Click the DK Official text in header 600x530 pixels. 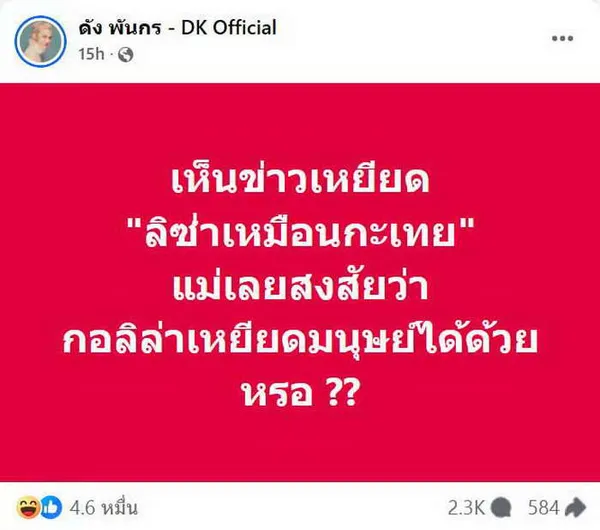click(228, 28)
